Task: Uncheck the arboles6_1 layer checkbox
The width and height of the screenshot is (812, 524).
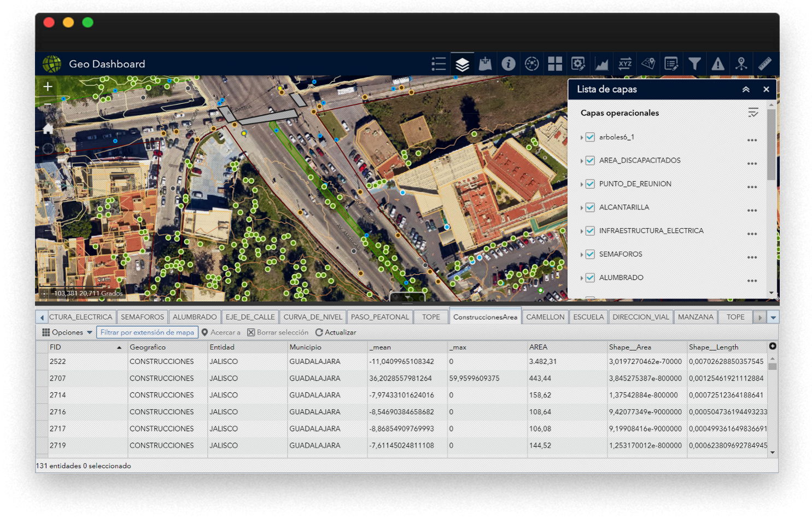Action: [590, 137]
